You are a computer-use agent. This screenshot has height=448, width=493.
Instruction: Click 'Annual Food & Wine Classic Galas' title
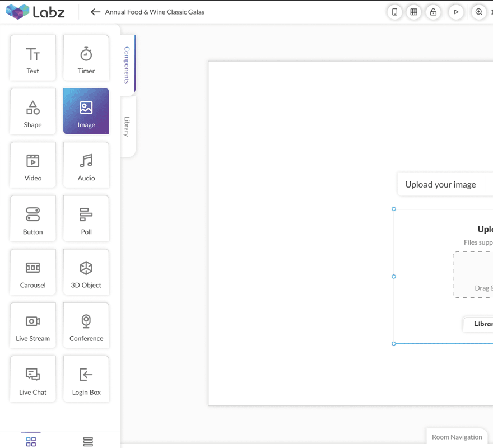click(155, 12)
